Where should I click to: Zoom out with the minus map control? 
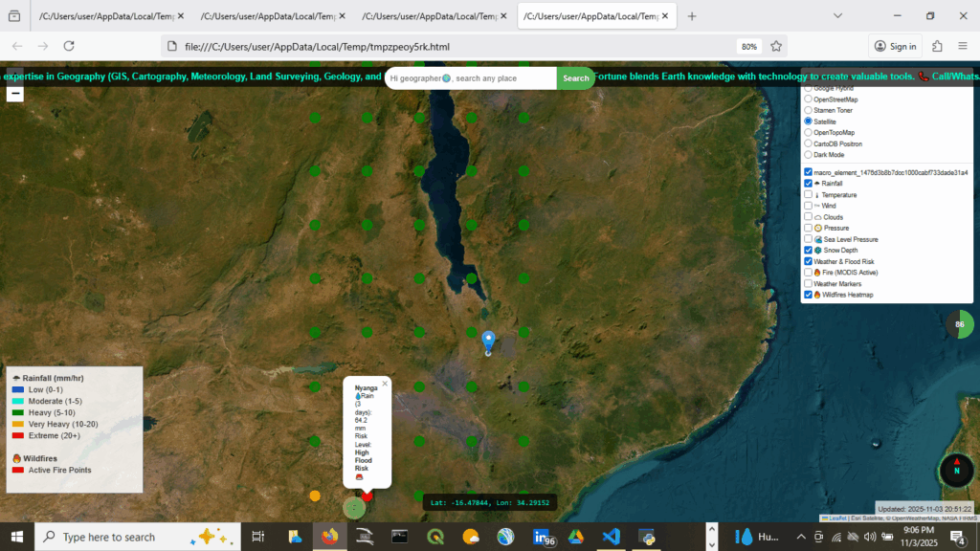click(14, 93)
